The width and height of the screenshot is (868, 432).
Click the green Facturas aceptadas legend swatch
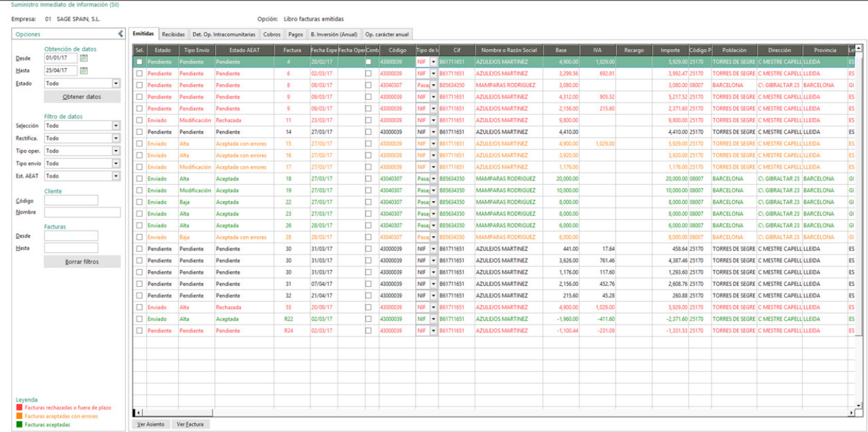pos(19,425)
